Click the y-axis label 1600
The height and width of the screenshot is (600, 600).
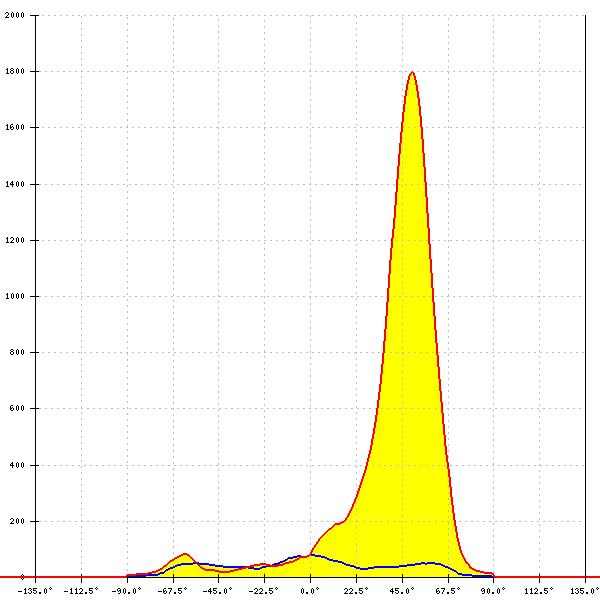(15, 127)
